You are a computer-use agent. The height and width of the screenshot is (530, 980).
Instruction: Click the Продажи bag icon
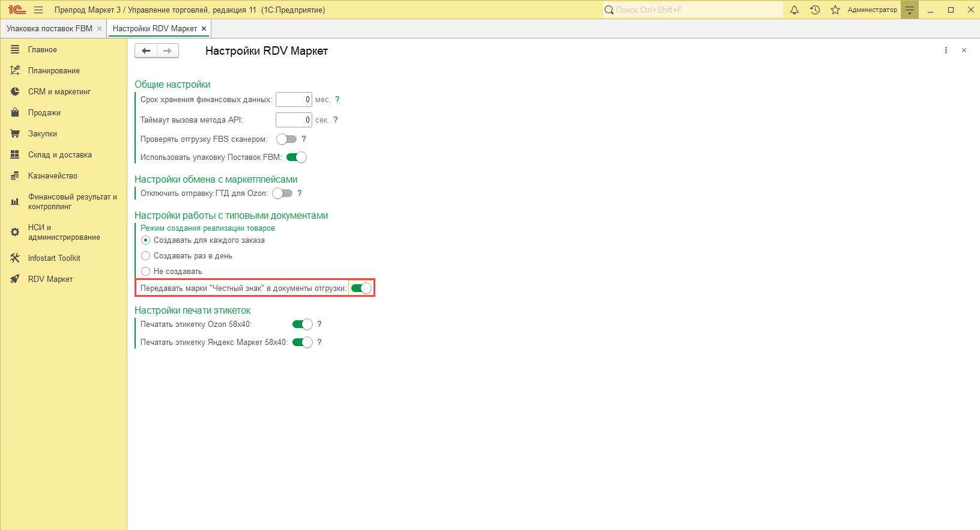coord(15,112)
